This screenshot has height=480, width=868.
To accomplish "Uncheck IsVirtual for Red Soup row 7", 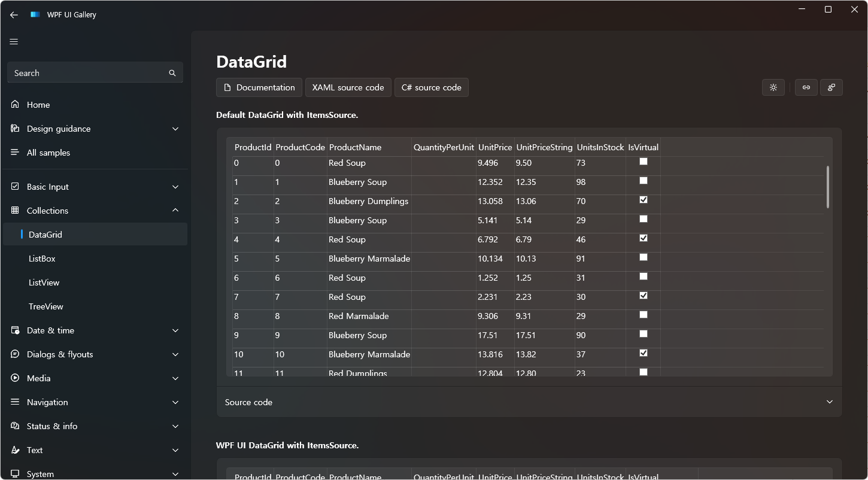I will click(644, 296).
